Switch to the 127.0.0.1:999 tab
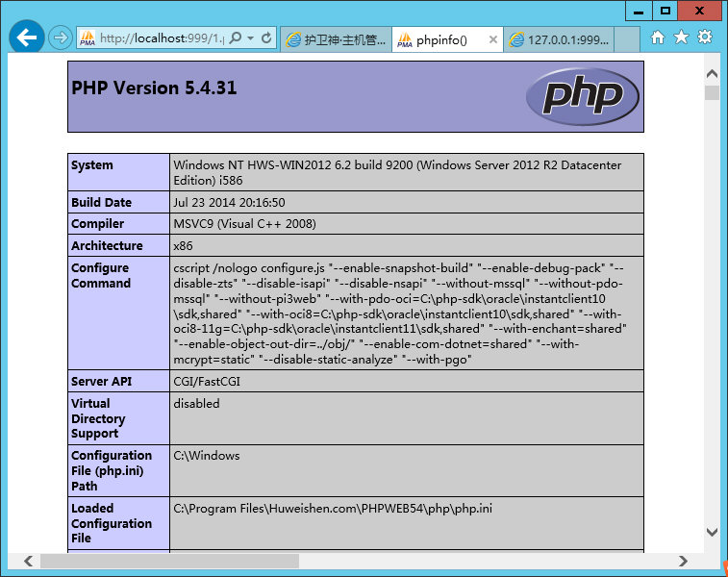The image size is (728, 577). pos(559,39)
